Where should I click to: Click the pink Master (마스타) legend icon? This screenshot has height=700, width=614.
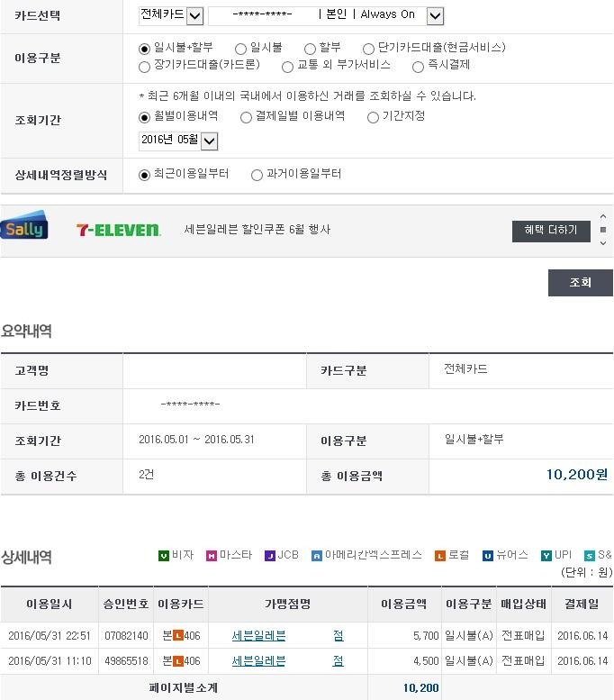(x=212, y=556)
